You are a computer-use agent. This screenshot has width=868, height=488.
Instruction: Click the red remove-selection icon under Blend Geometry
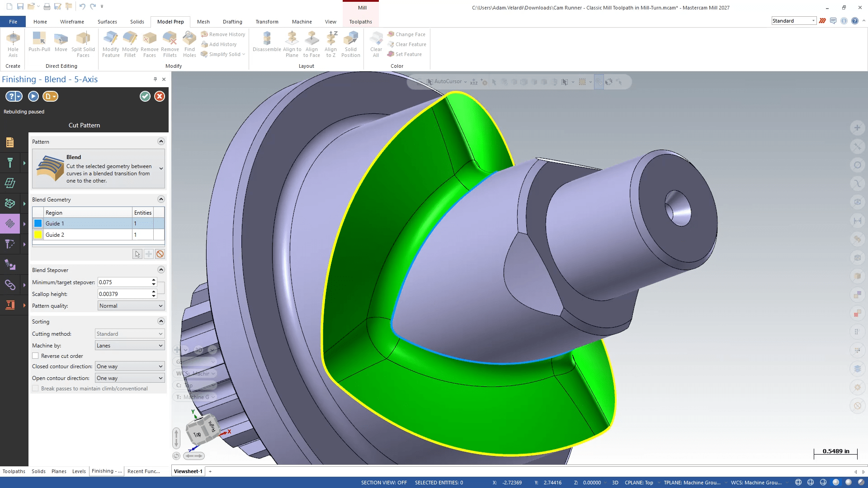coord(160,254)
